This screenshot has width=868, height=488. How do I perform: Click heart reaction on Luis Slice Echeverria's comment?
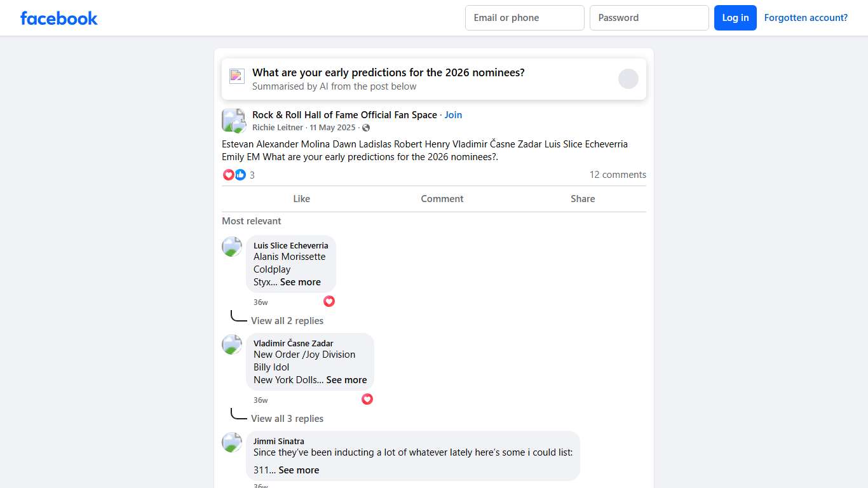click(x=329, y=301)
